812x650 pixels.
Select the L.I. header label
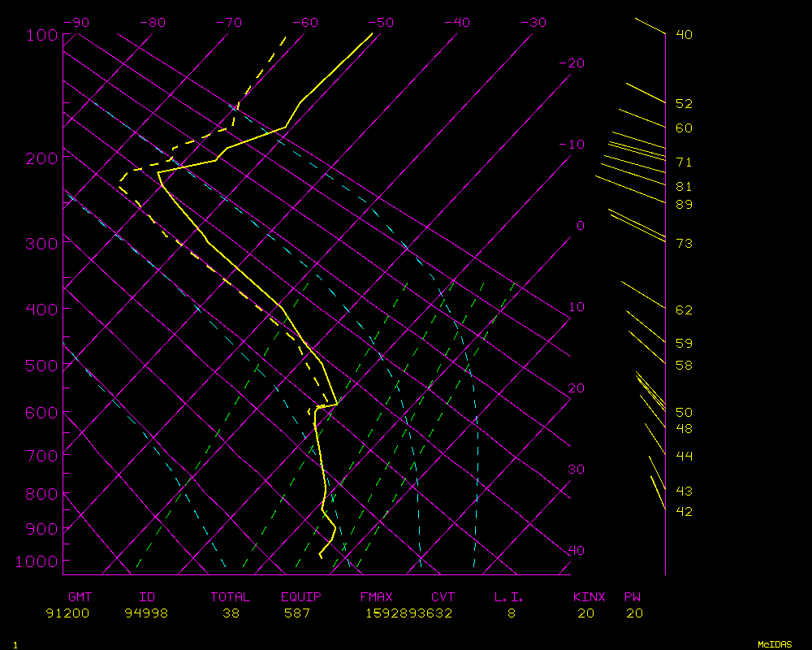point(509,597)
